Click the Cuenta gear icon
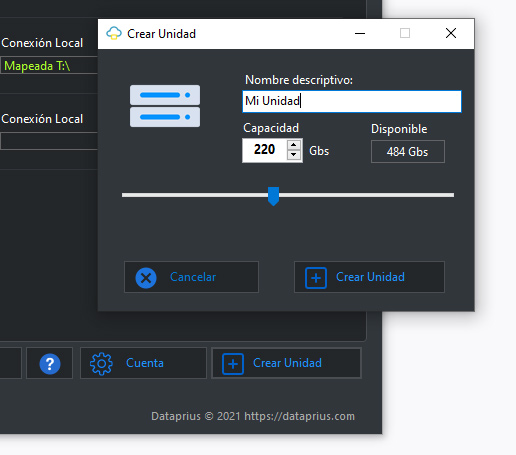 [x=101, y=364]
